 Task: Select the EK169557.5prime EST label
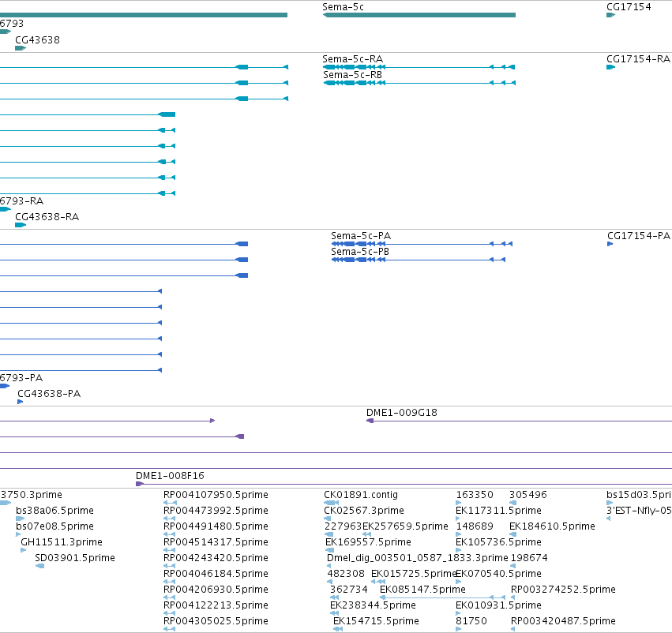click(368, 542)
